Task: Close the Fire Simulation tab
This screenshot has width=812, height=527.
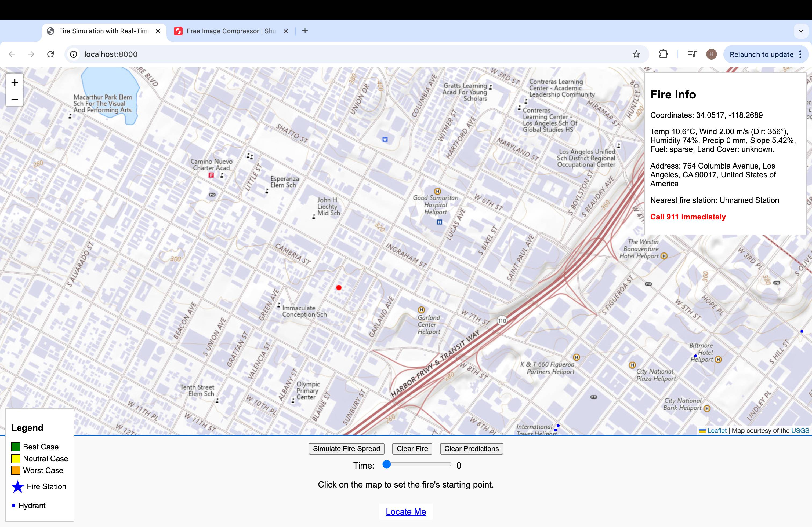Action: click(158, 31)
